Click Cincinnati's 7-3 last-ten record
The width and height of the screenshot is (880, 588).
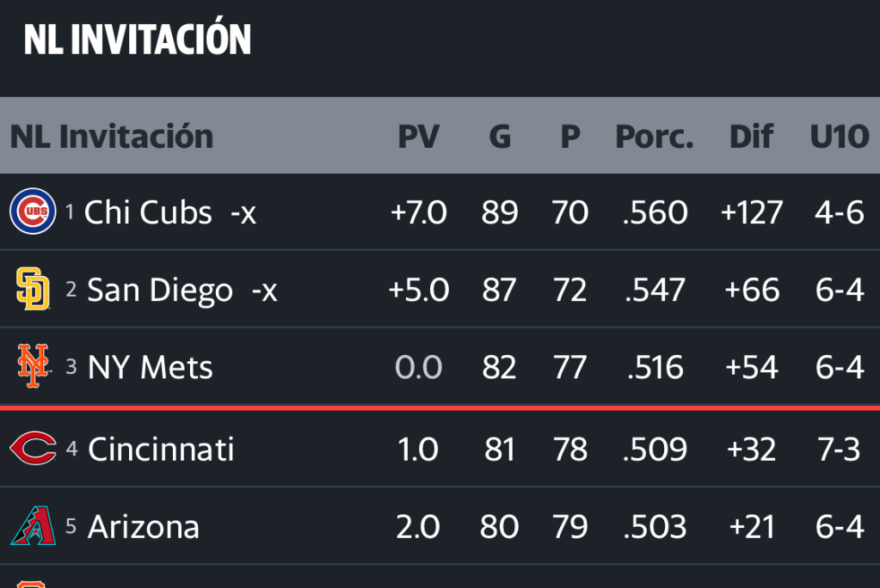(x=839, y=449)
